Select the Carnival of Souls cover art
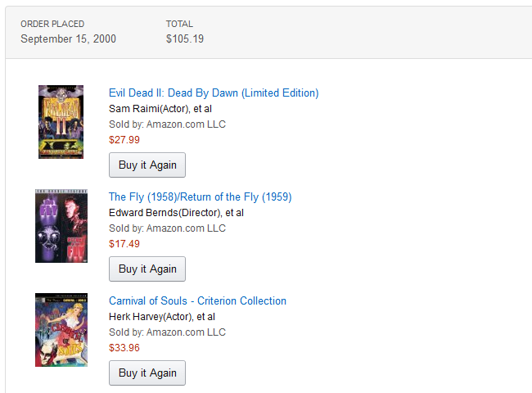The width and height of the screenshot is (532, 393). pyautogui.click(x=61, y=330)
